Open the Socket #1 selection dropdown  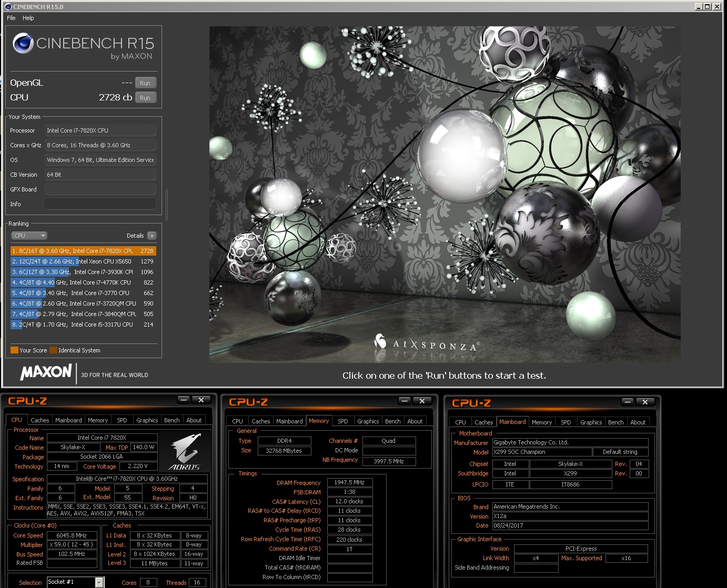[x=99, y=582]
